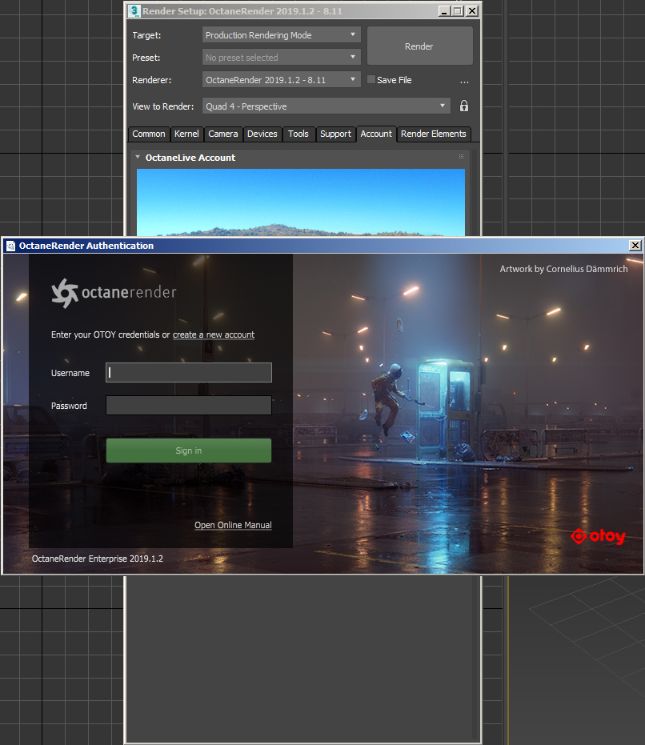Click the create a new account link
This screenshot has height=745, width=645.
click(213, 335)
